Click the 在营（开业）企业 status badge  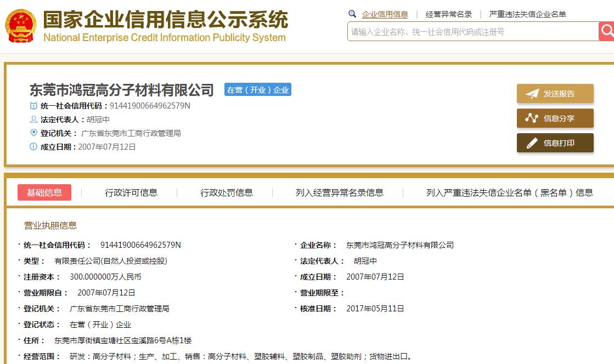pos(257,90)
